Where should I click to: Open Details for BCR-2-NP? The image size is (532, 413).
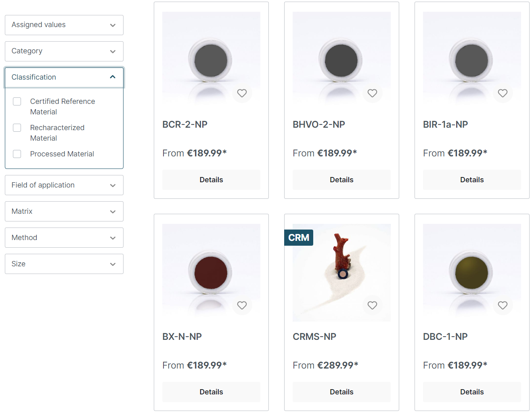(x=211, y=179)
